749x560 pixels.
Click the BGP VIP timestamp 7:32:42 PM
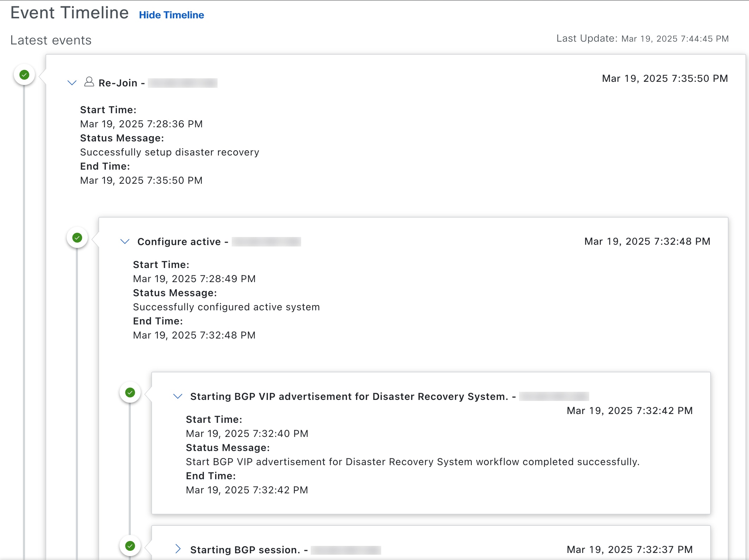[629, 411]
